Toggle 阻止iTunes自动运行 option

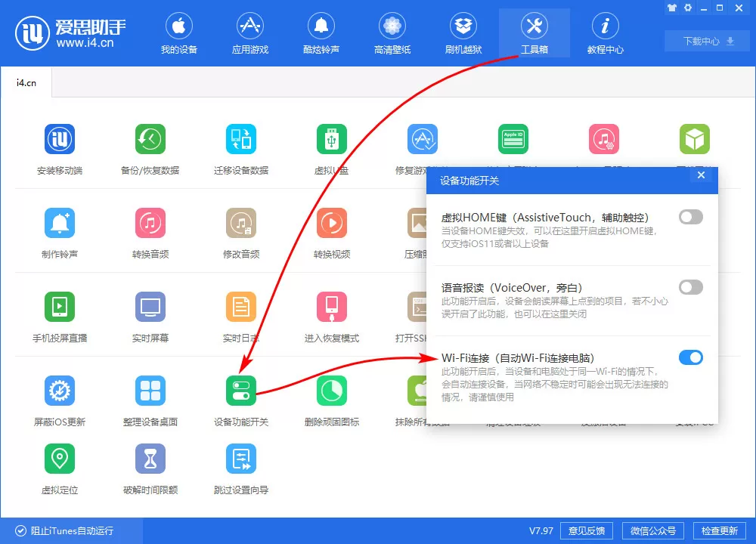click(x=64, y=530)
